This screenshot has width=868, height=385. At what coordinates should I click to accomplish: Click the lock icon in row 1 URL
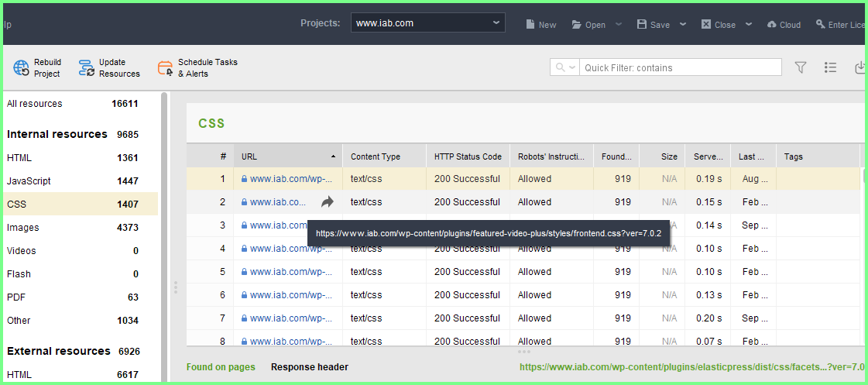coord(244,179)
